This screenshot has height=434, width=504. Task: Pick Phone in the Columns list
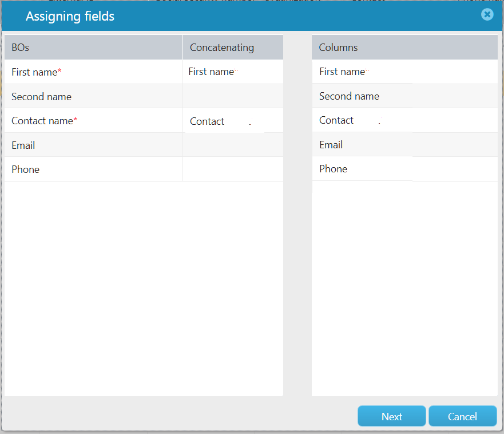coord(404,169)
